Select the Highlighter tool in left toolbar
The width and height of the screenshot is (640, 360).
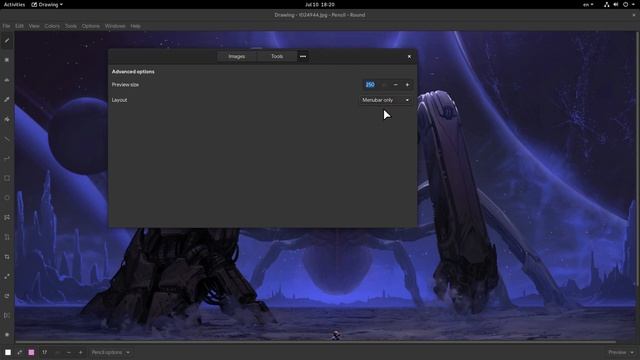point(7,80)
